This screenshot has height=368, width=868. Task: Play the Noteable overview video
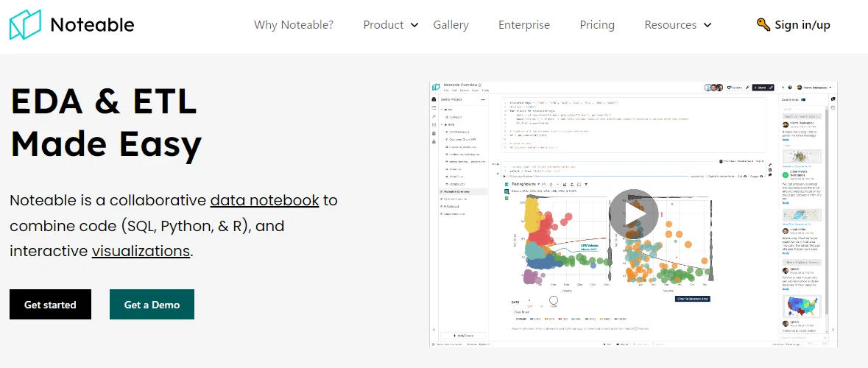634,214
